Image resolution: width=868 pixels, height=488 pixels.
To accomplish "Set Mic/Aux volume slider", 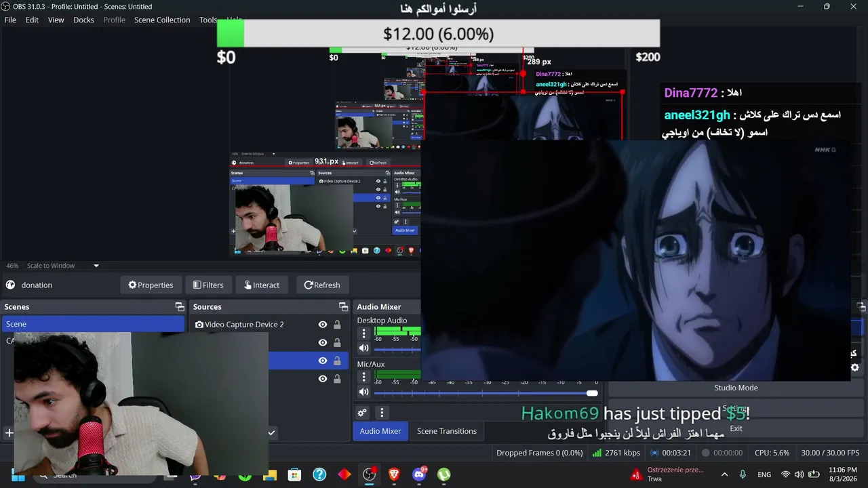I will [486, 393].
